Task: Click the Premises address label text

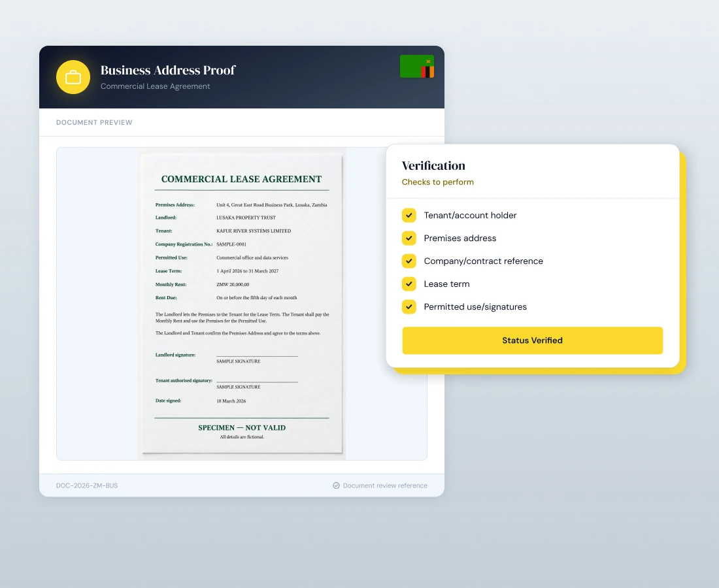Action: point(460,238)
